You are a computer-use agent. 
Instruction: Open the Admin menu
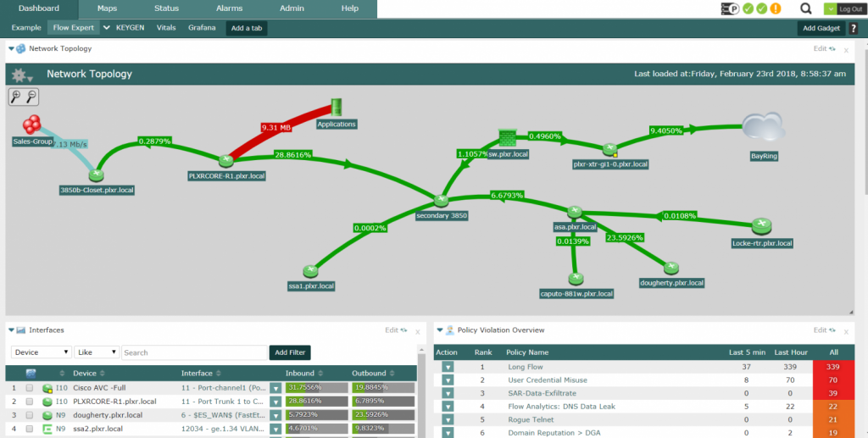[x=292, y=8]
